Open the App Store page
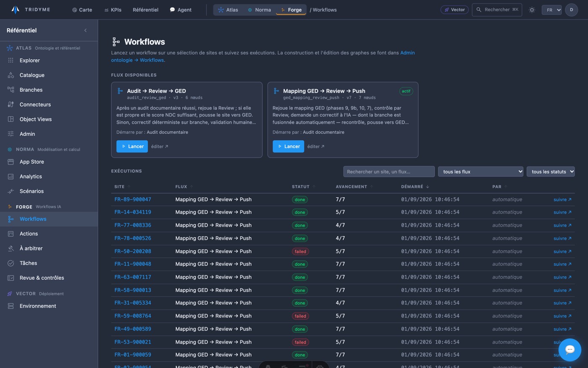588x368 pixels. (49, 162)
